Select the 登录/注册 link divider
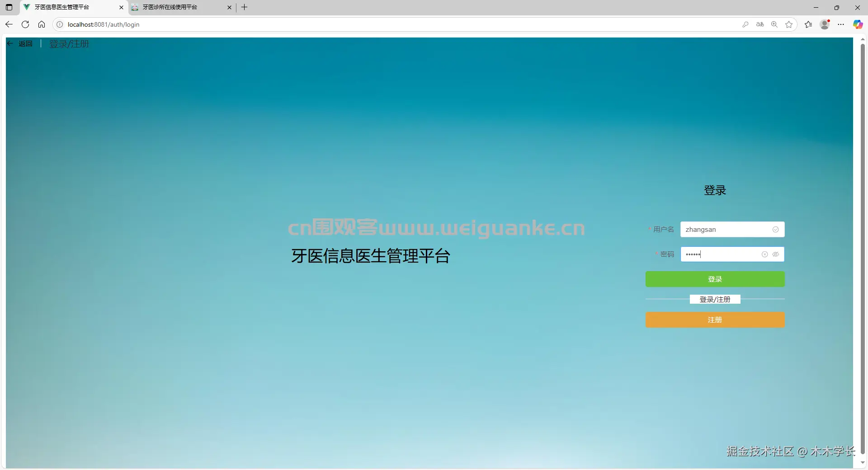Screen dimensions: 868x470 pos(714,299)
